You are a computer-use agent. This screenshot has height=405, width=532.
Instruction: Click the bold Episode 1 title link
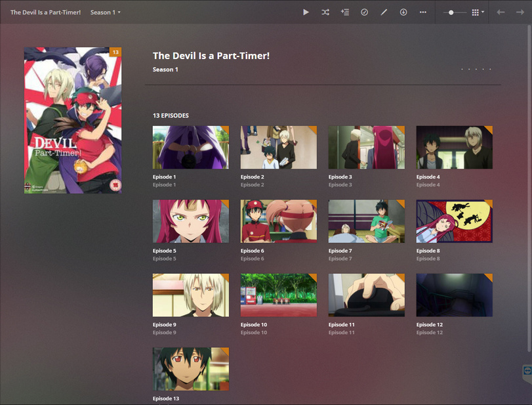click(x=164, y=177)
